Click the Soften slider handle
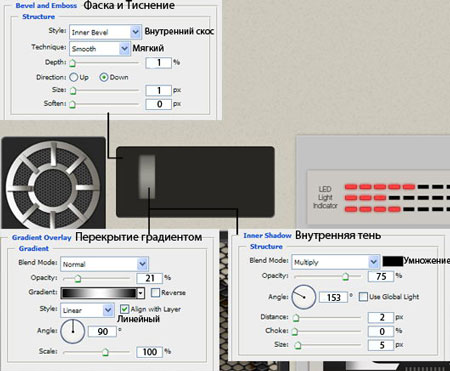Screen dimensions: 450x371 pos(73,104)
